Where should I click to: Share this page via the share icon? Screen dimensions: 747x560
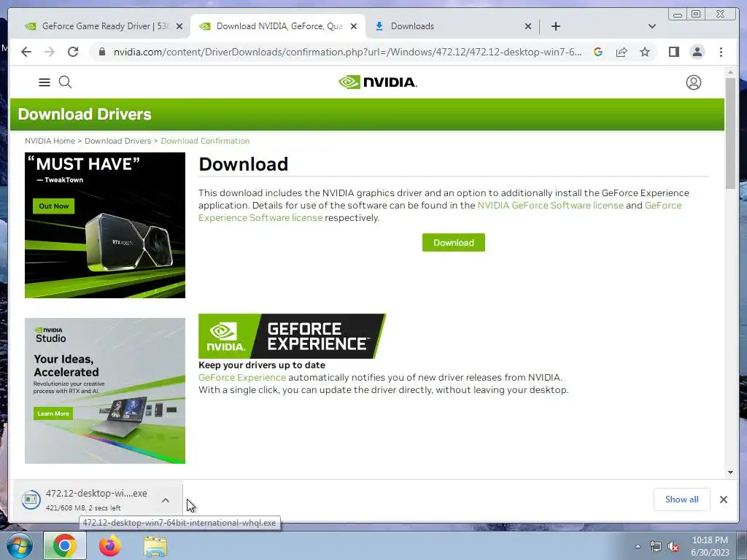(x=622, y=52)
